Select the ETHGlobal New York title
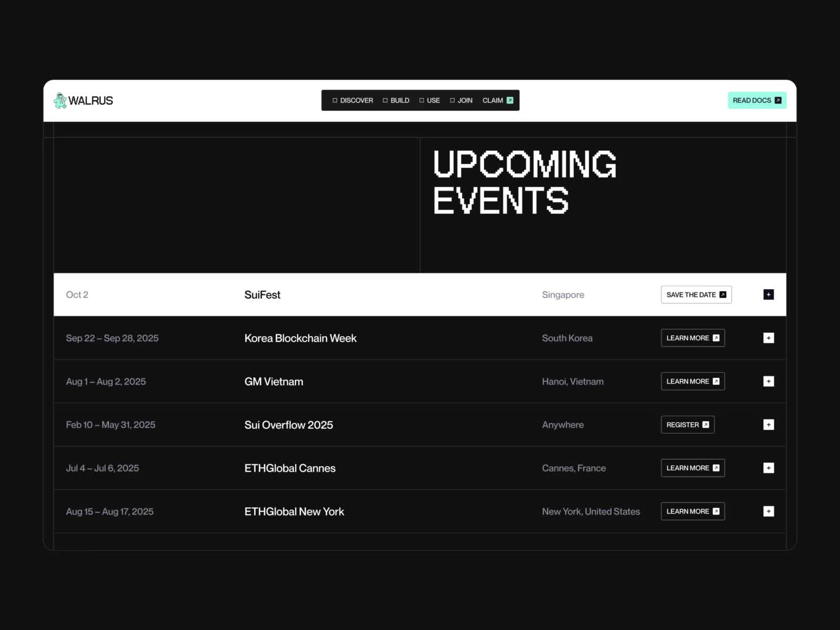 tap(294, 511)
